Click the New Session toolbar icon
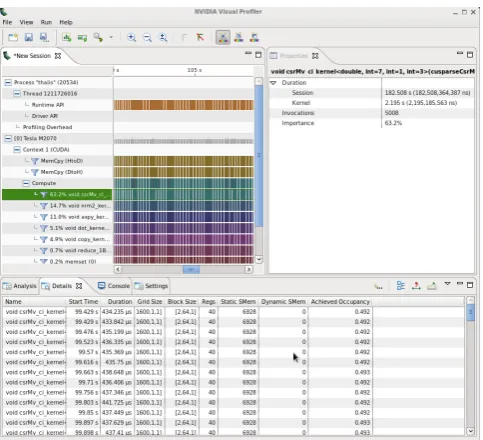The height and width of the screenshot is (440, 483). tap(13, 37)
